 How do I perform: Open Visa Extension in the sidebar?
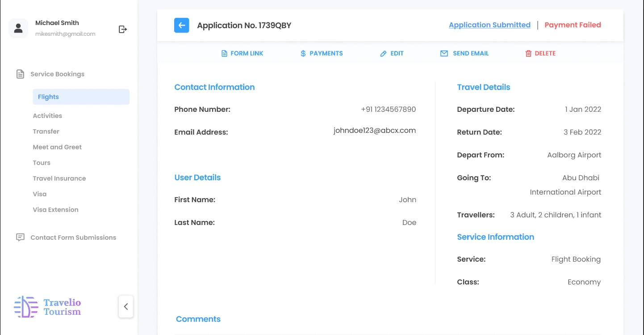pos(55,210)
